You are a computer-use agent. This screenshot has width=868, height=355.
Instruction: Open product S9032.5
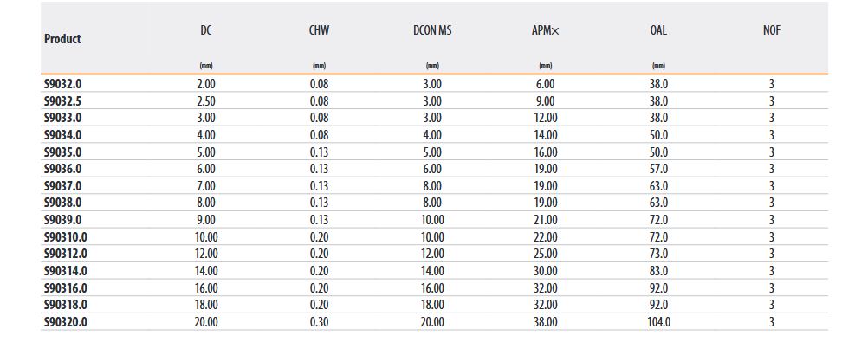(62, 100)
